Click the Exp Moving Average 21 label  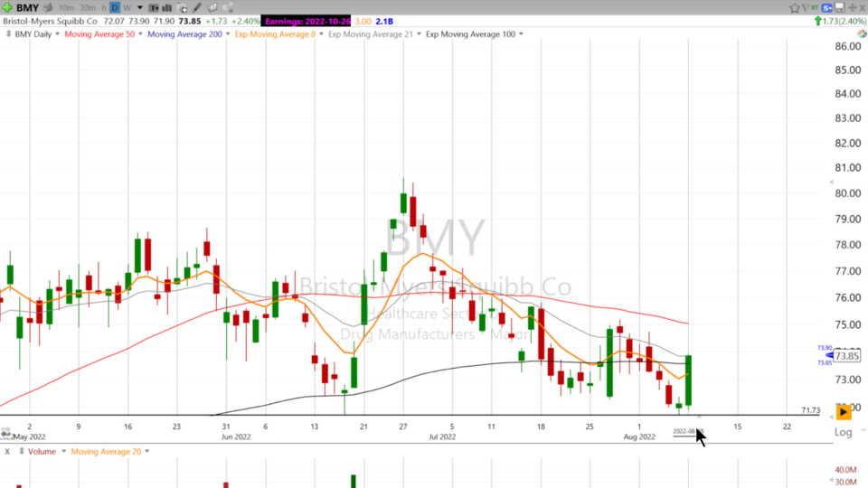371,34
